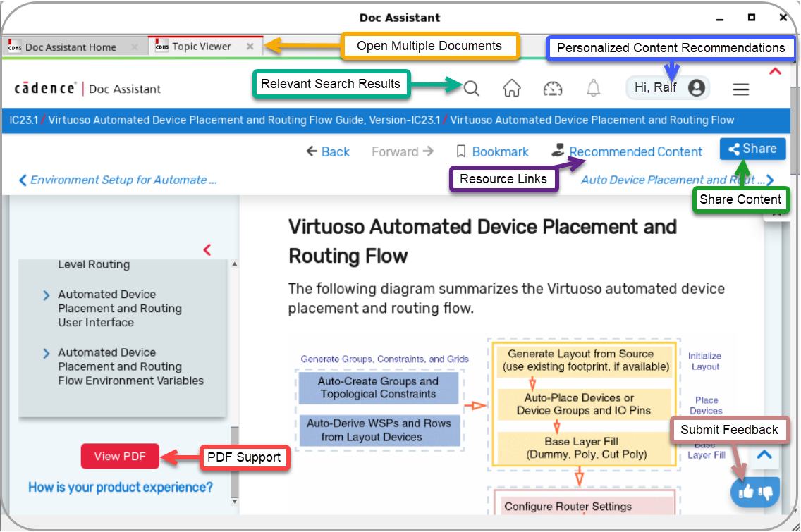Open the search magnifier icon
The width and height of the screenshot is (801, 532).
(472, 88)
